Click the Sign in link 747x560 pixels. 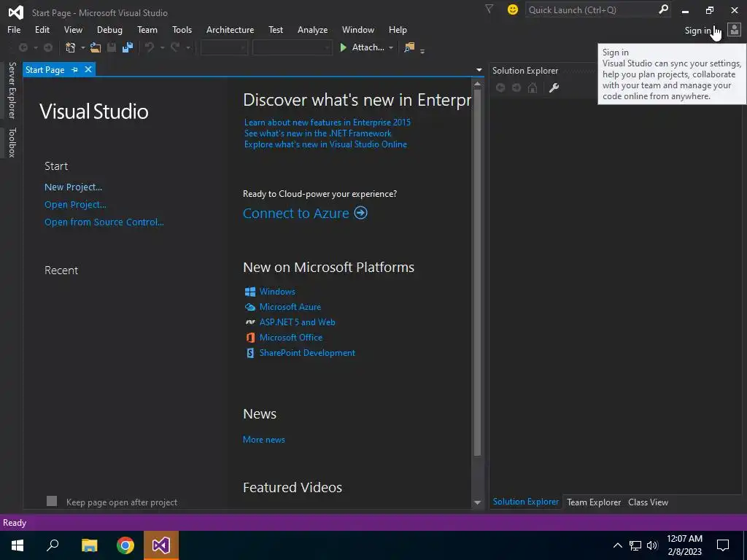697,30
